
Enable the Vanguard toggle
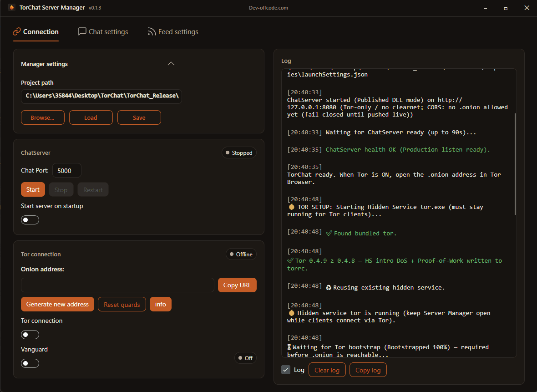click(x=30, y=363)
